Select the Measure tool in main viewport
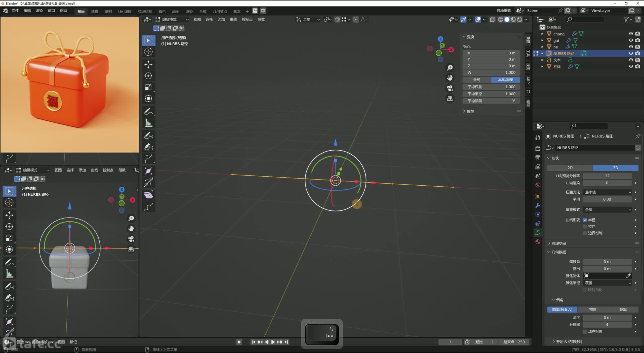The width and height of the screenshot is (644, 353). 148,123
